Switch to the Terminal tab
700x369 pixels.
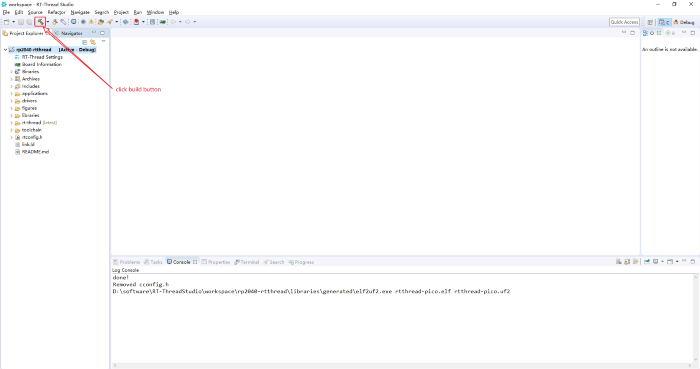click(x=246, y=262)
